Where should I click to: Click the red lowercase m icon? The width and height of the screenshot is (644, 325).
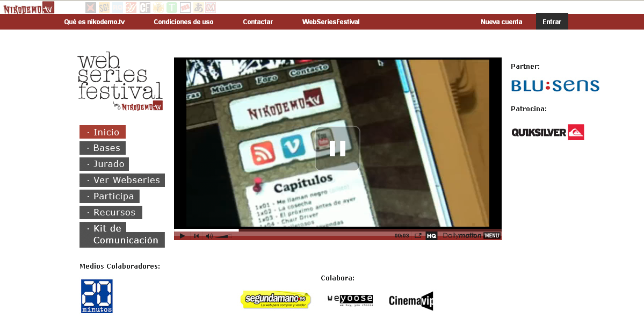pyautogui.click(x=185, y=8)
